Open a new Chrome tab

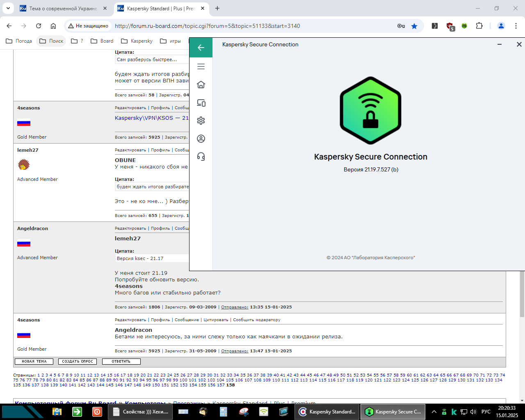[217, 8]
